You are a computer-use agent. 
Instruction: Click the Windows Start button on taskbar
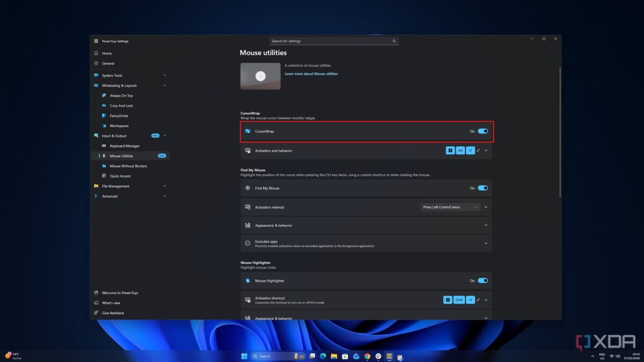[x=244, y=356]
